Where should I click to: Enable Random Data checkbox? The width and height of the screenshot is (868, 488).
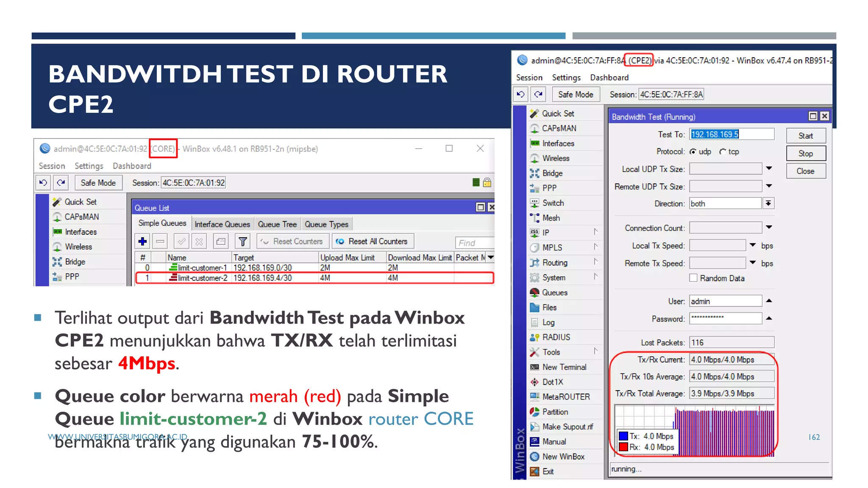tap(693, 278)
